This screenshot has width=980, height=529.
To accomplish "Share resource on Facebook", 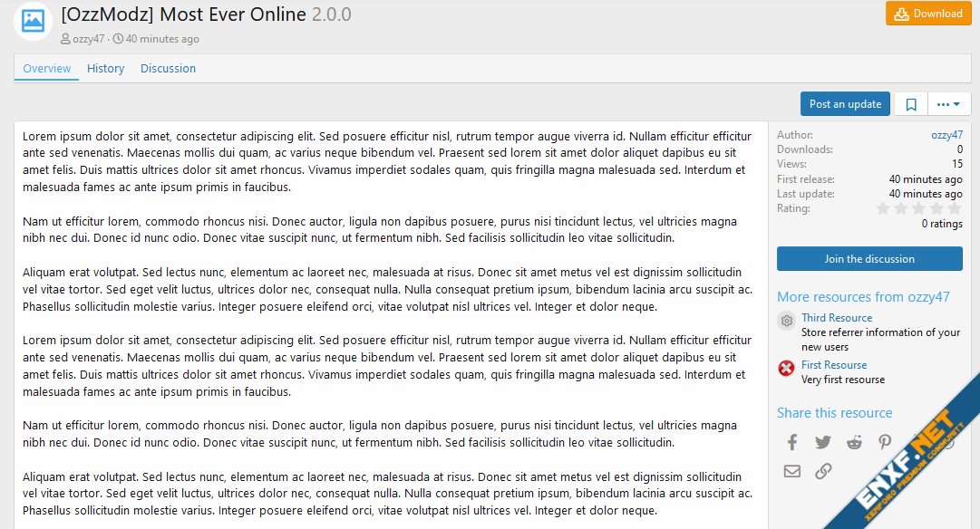I will (792, 442).
